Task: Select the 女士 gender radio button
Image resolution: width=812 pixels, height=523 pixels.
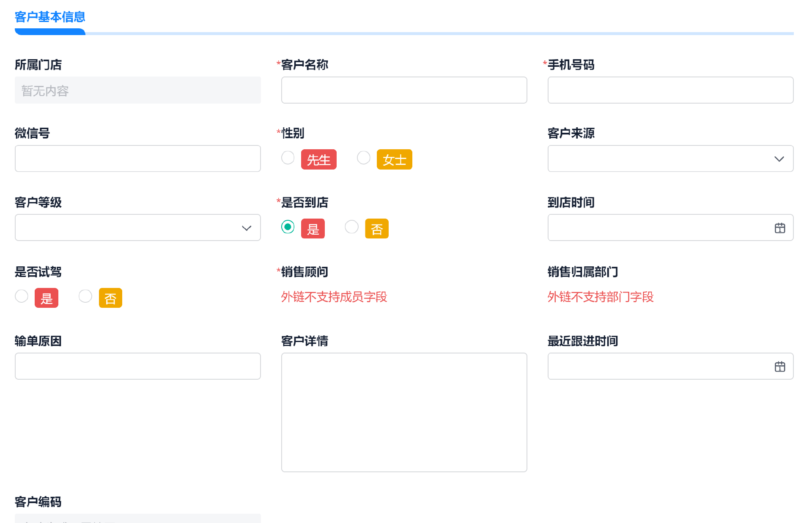Action: 364,158
